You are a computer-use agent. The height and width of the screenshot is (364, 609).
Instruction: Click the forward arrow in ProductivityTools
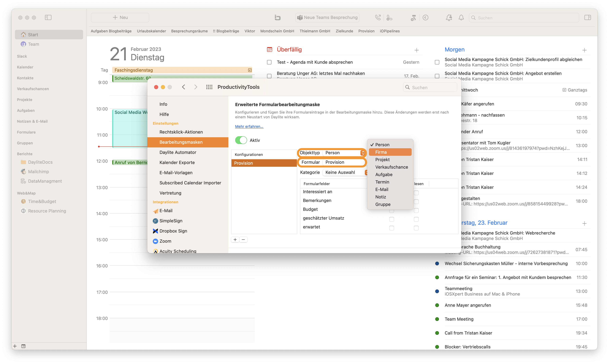[x=195, y=87]
